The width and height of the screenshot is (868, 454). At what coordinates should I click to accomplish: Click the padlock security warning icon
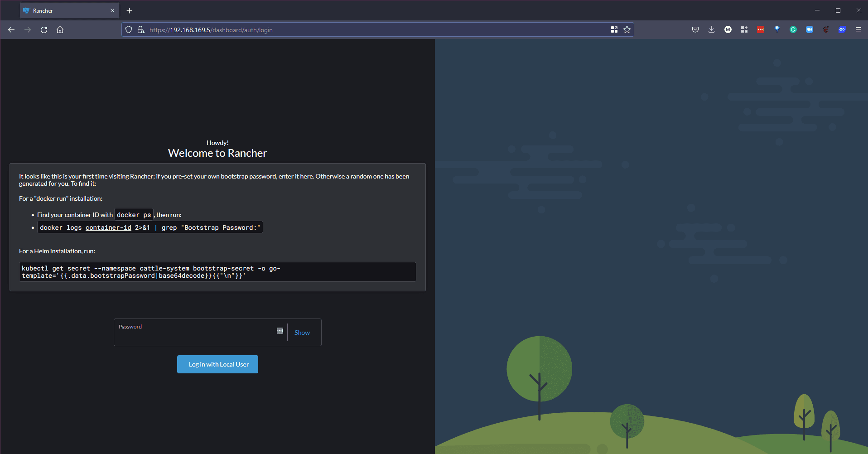click(x=141, y=30)
